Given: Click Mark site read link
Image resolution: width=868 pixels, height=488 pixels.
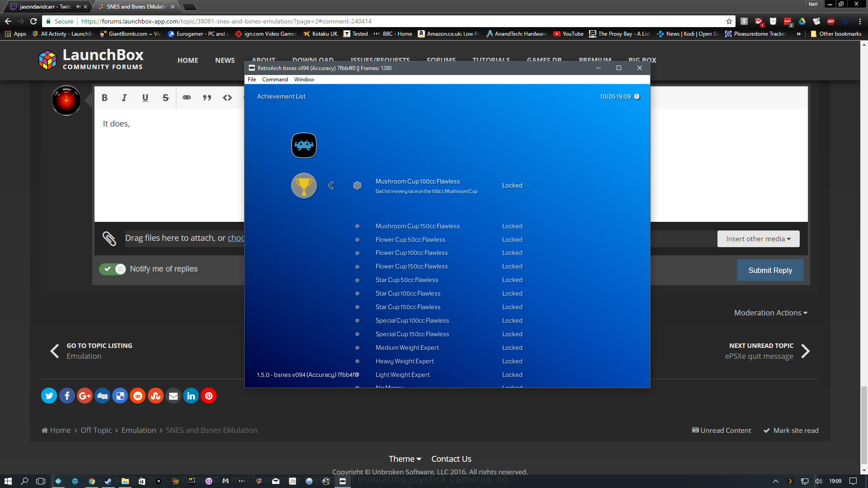Looking at the screenshot, I should pyautogui.click(x=791, y=431).
